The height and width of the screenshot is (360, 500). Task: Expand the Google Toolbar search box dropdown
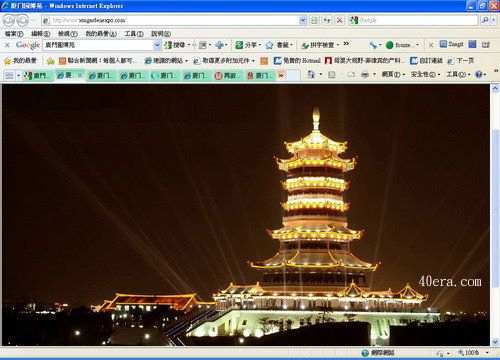click(157, 45)
